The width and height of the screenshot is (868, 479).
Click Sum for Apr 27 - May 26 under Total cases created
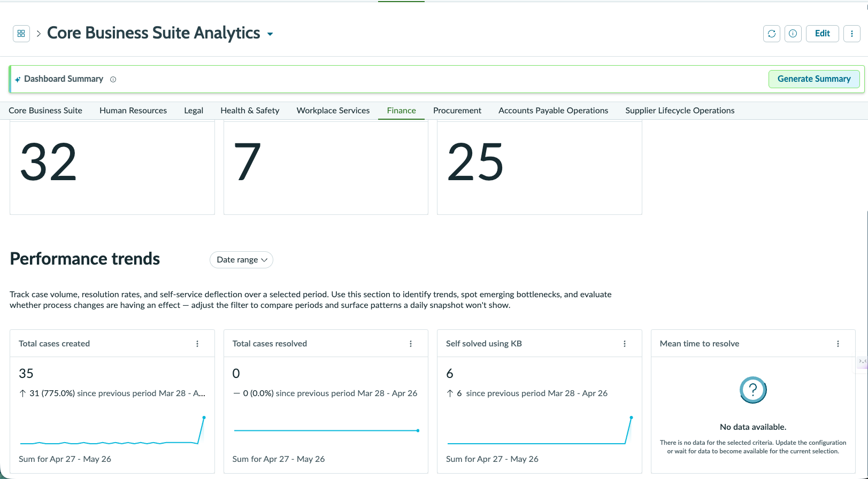tap(65, 459)
